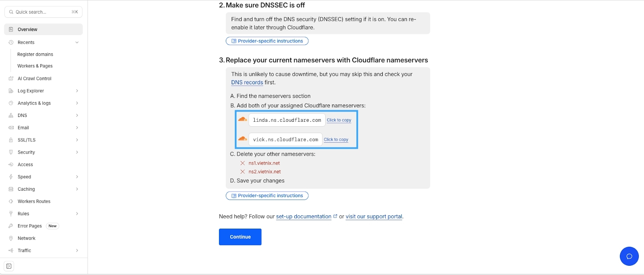Open the AI Crawl Control section

34,78
